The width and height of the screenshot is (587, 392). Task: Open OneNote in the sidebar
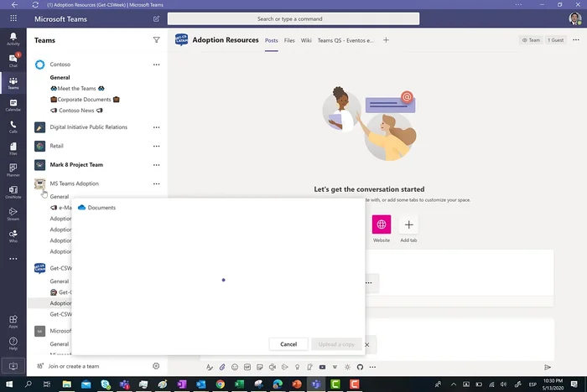coord(13,192)
